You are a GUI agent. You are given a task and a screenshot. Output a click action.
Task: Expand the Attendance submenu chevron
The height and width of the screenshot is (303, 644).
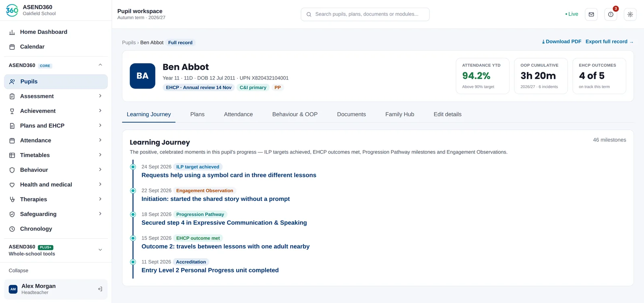tap(100, 140)
